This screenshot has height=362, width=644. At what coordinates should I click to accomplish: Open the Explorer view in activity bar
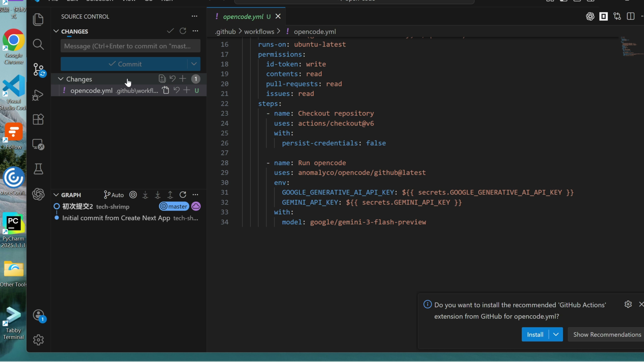pyautogui.click(x=38, y=19)
